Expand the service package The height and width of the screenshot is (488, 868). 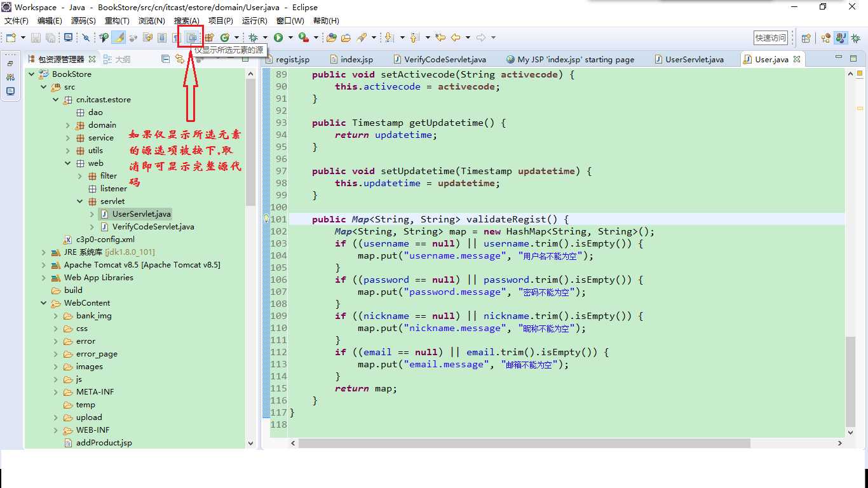68,138
